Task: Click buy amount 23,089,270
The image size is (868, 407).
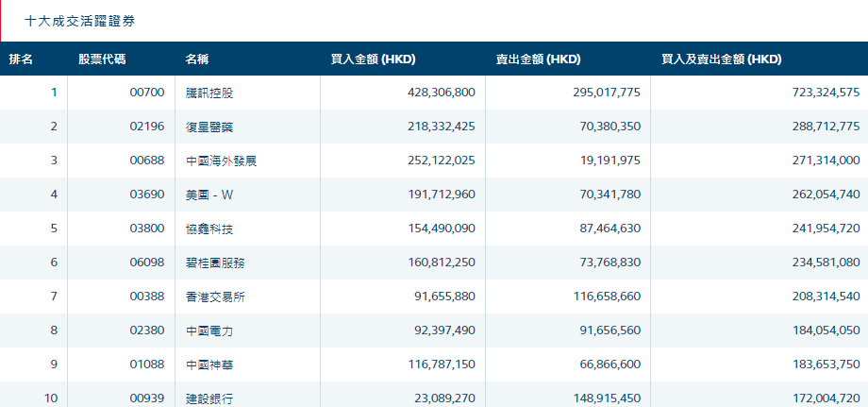Action: pos(444,399)
